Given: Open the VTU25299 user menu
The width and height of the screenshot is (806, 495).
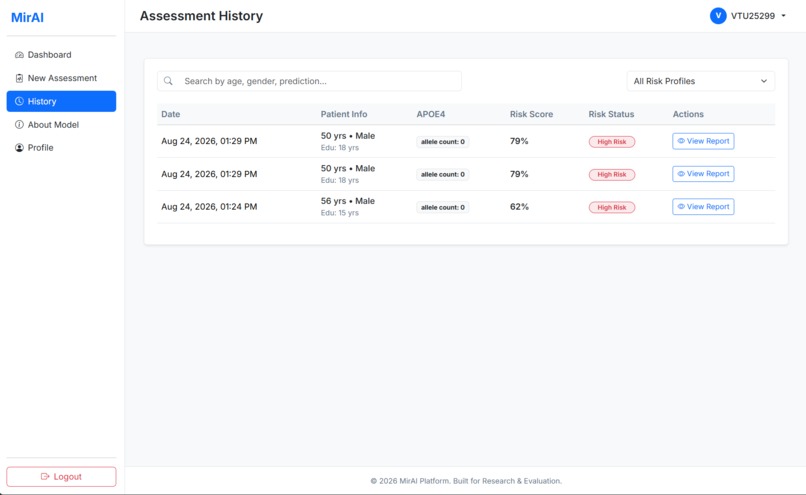Looking at the screenshot, I should (748, 16).
